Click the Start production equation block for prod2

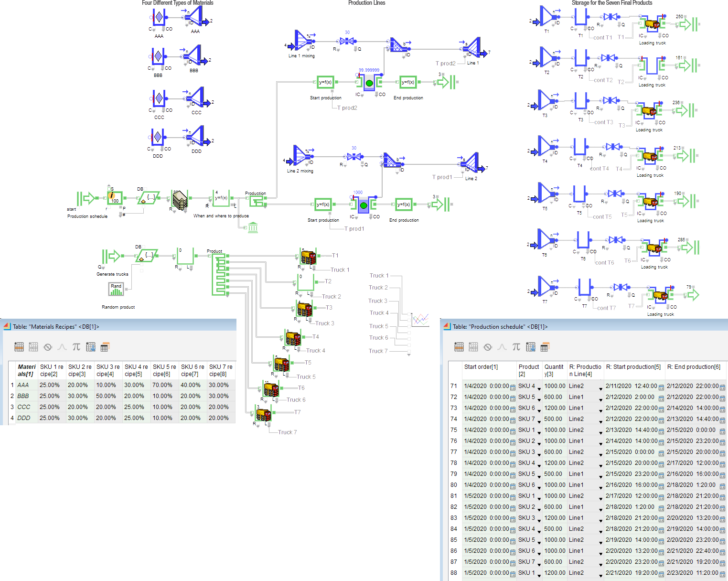325,82
